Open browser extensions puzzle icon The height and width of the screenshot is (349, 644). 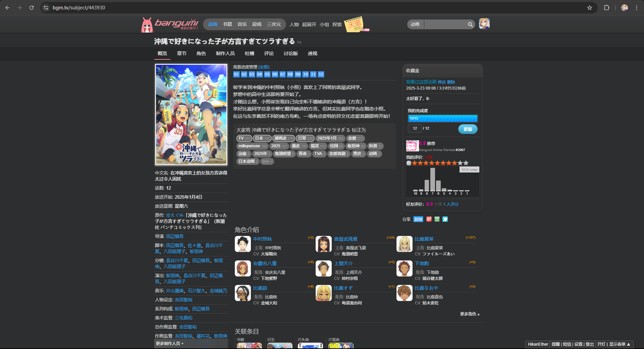point(606,8)
